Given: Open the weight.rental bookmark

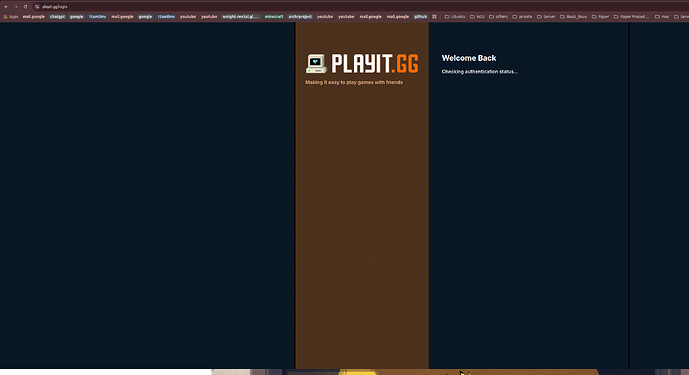Looking at the screenshot, I should coord(240,17).
